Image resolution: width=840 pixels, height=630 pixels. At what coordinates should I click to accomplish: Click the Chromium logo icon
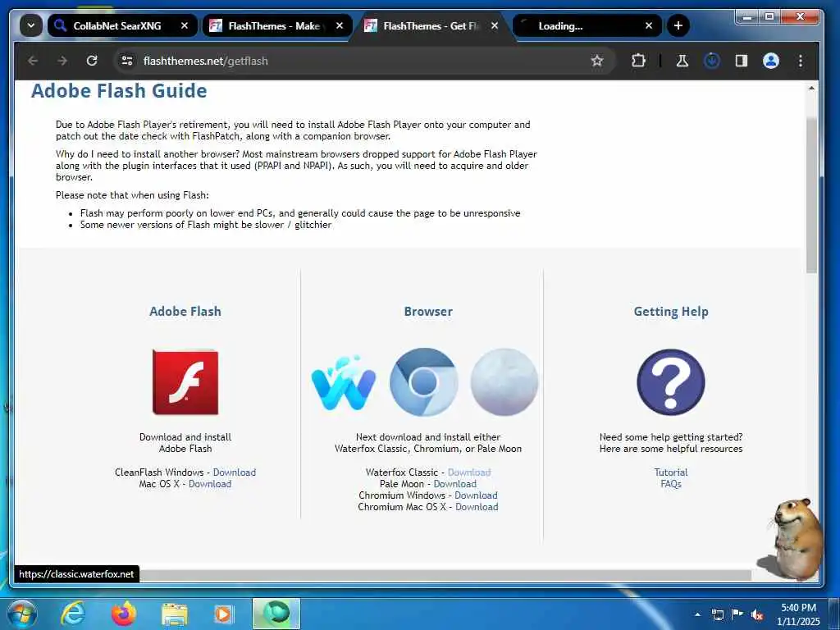(424, 382)
